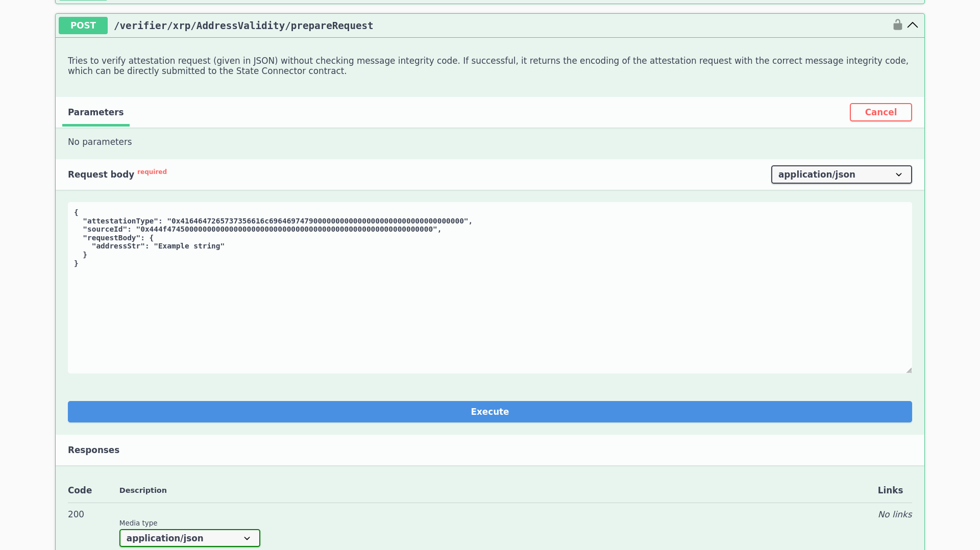
Task: Click the request body content-type dropdown arrow
Action: (x=899, y=174)
